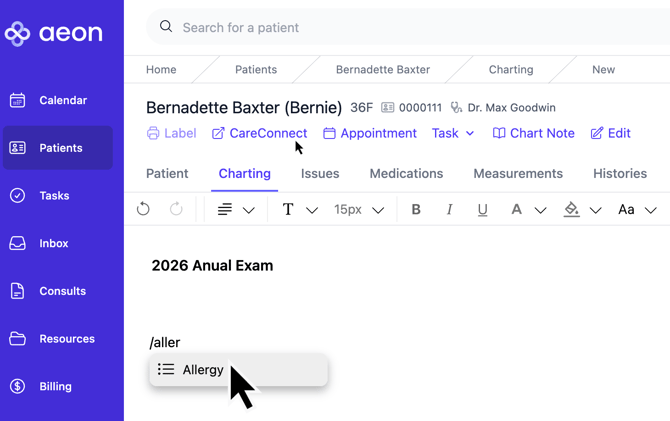Switch to the Issues tab
The height and width of the screenshot is (421, 670).
(320, 173)
